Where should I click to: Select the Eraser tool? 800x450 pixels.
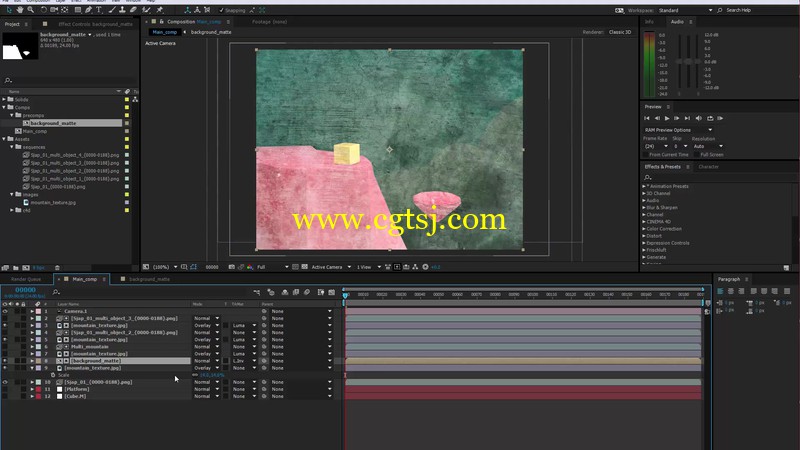click(133, 10)
